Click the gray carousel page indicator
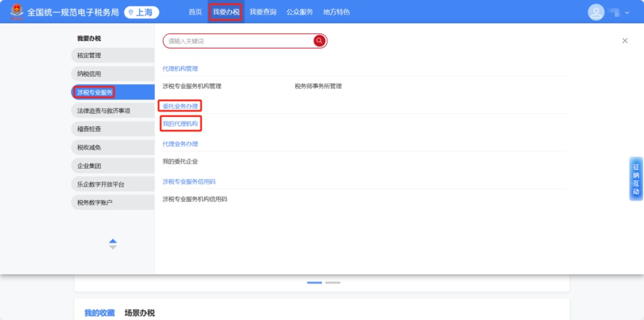The image size is (644, 320). (x=333, y=282)
